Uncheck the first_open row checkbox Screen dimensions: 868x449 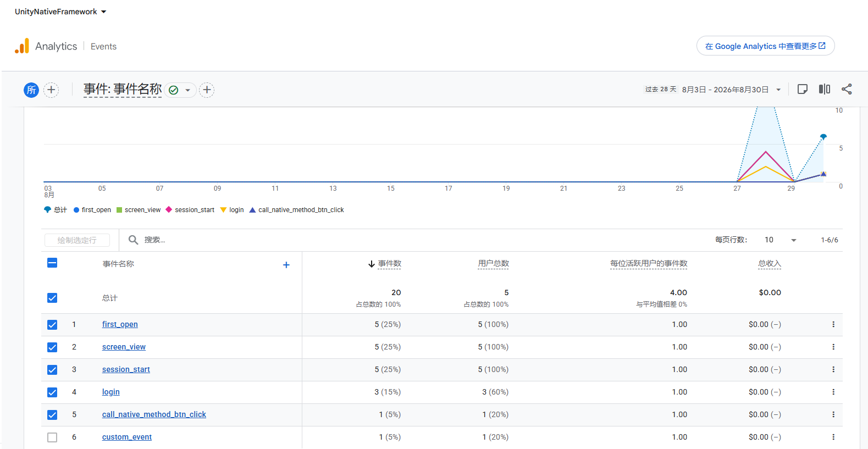[x=52, y=325]
